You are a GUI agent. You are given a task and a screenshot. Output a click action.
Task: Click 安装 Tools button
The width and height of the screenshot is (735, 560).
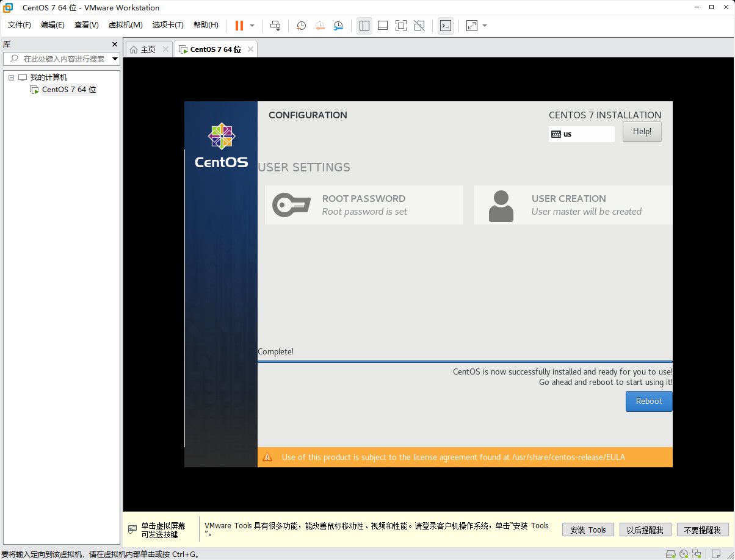(588, 530)
